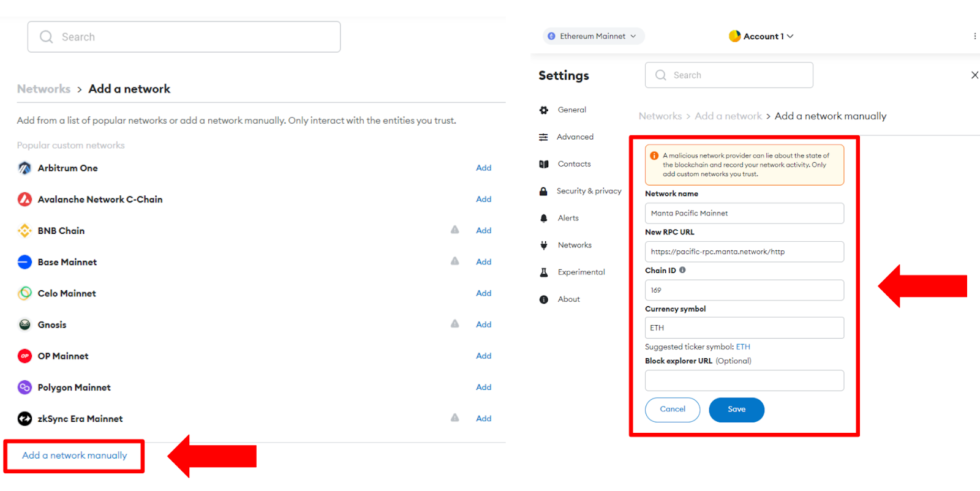Click the Networks breadcrumb in the Settings panel

click(x=660, y=116)
